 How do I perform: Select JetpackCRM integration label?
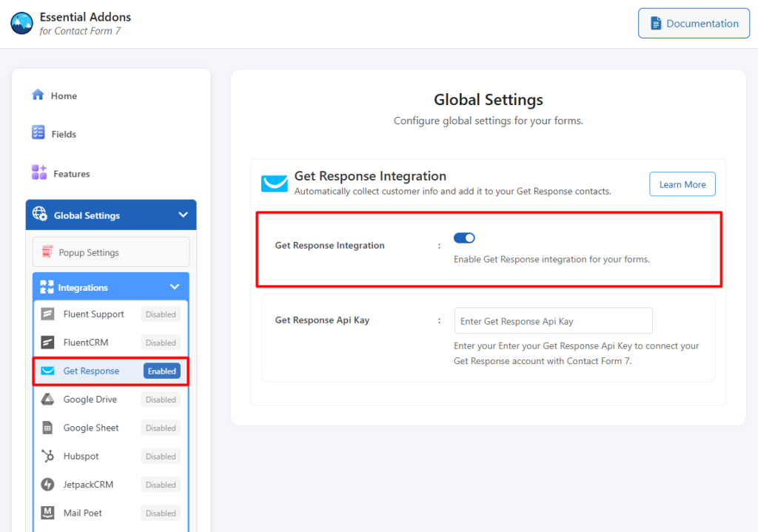point(88,485)
